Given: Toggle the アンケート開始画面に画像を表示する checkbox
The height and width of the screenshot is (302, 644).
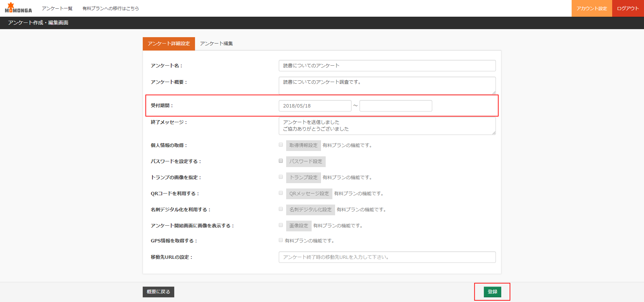Looking at the screenshot, I should [281, 225].
